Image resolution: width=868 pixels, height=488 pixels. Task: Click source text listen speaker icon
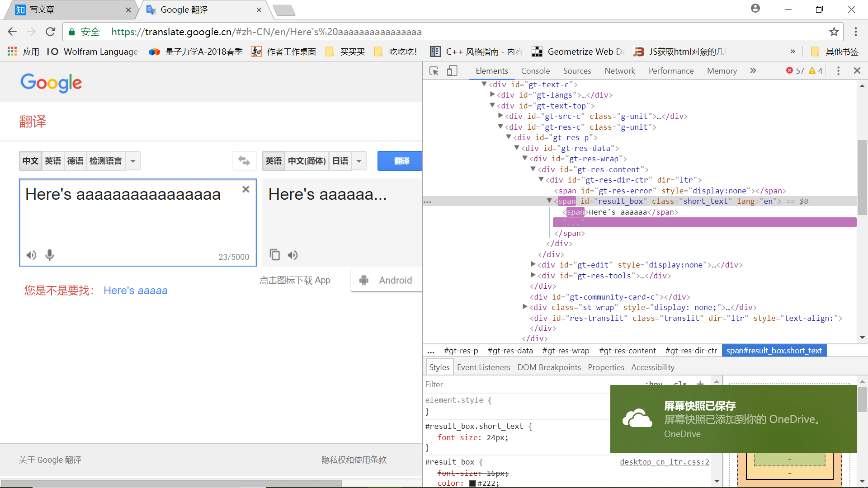click(31, 255)
